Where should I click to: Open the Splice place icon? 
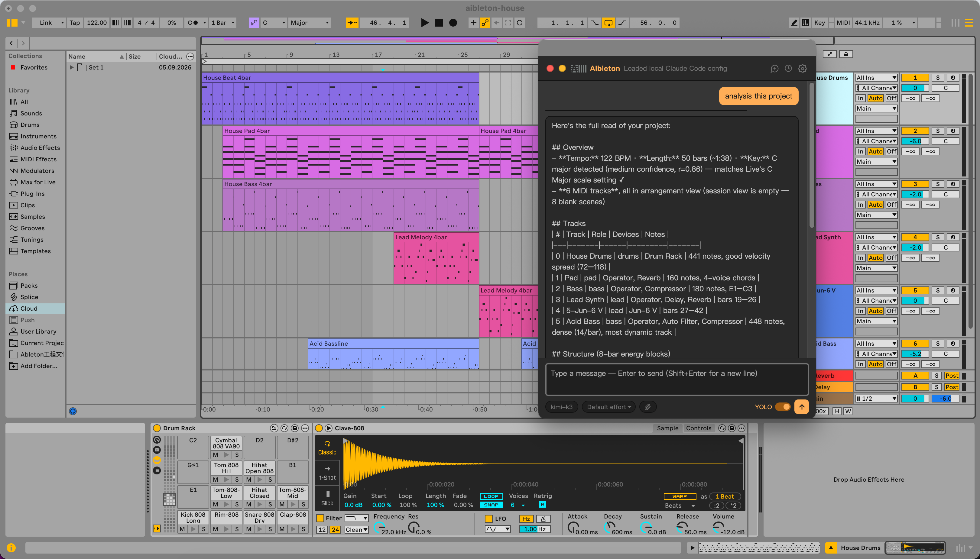14,297
